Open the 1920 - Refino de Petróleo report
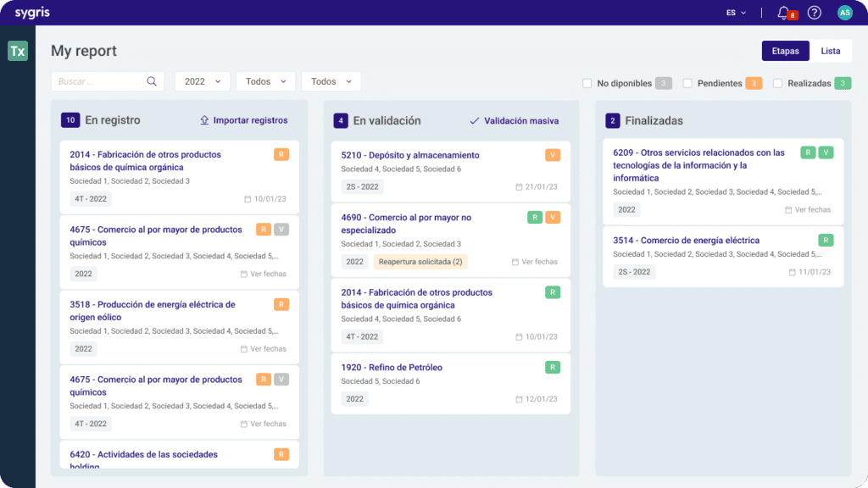The image size is (868, 488). point(392,368)
